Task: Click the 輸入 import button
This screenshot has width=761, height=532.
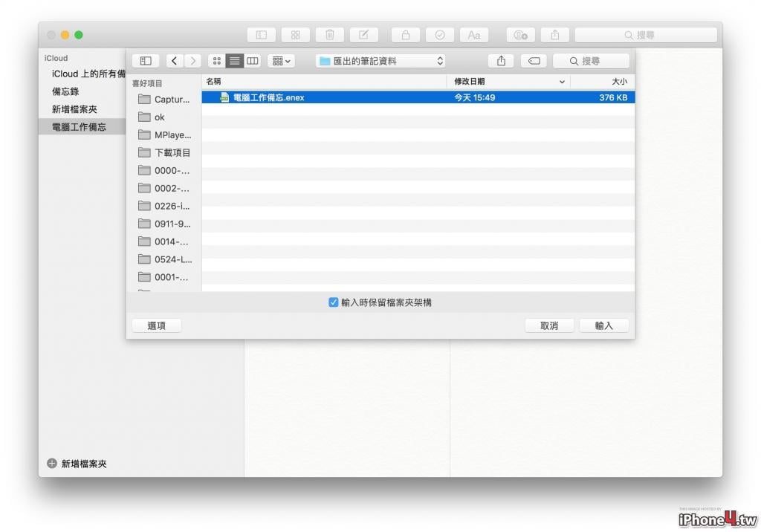Action: tap(603, 325)
